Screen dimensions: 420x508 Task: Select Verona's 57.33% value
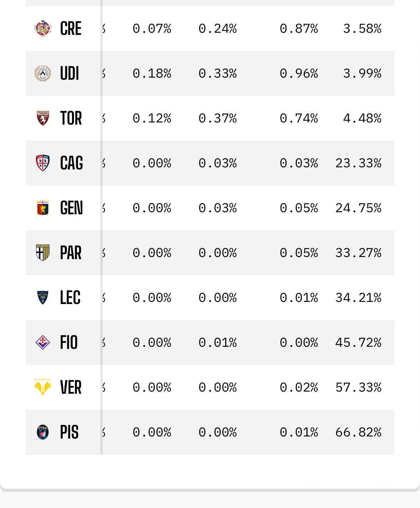coord(358,387)
